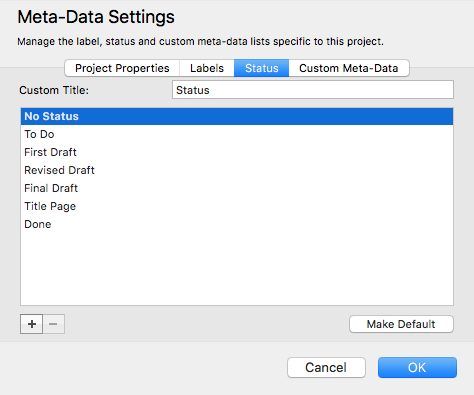Select the No Status row
The width and height of the screenshot is (474, 395).
237,116
